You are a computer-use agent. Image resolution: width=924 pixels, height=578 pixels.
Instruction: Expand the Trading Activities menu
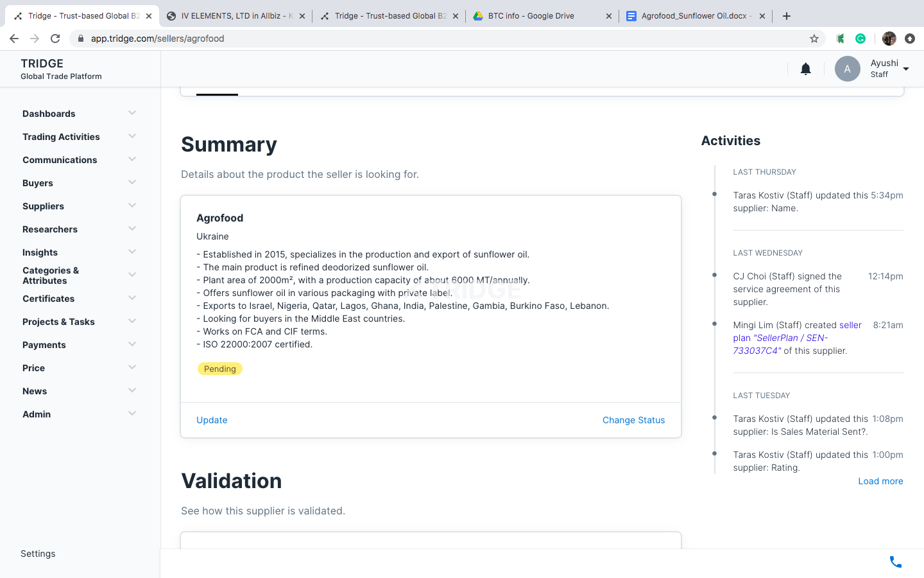click(x=80, y=137)
